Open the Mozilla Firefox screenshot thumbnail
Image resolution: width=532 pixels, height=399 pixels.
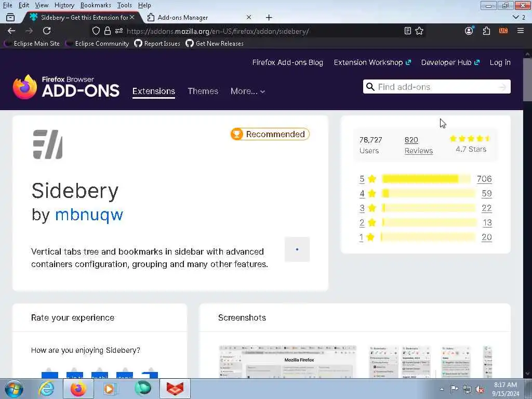[288, 362]
